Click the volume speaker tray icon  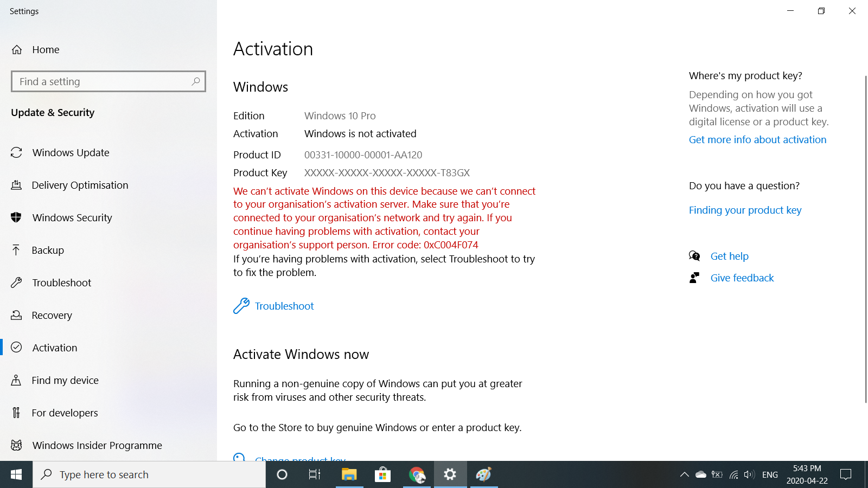click(x=750, y=474)
